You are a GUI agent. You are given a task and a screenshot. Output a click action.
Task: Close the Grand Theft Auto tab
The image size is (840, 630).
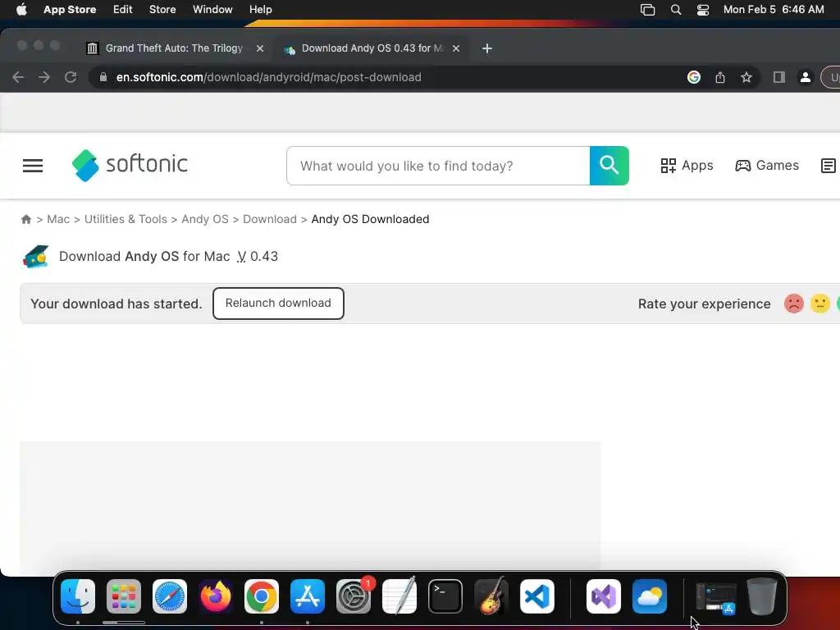[260, 48]
